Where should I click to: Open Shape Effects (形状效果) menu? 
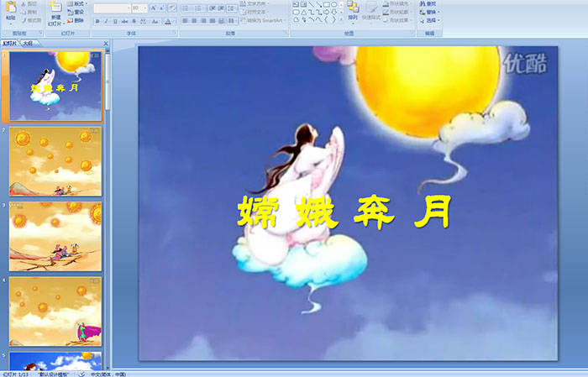pyautogui.click(x=398, y=20)
